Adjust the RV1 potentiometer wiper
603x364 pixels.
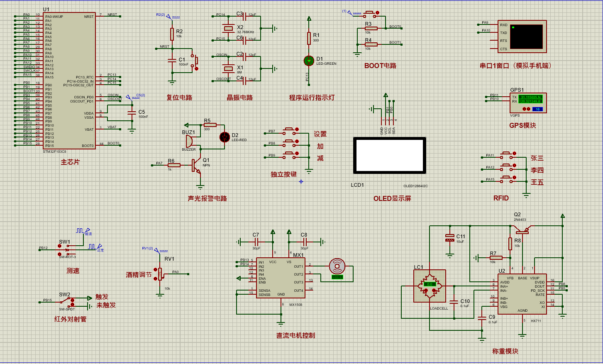[160, 274]
